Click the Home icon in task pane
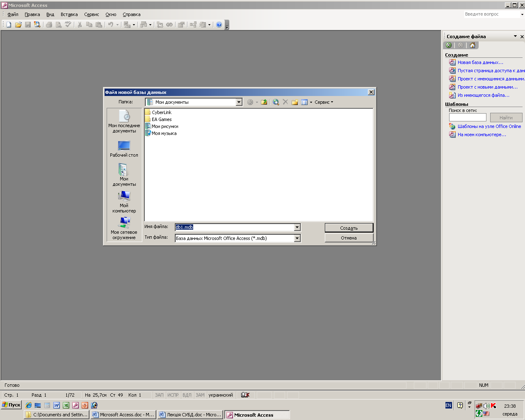The image size is (525, 420). click(472, 45)
